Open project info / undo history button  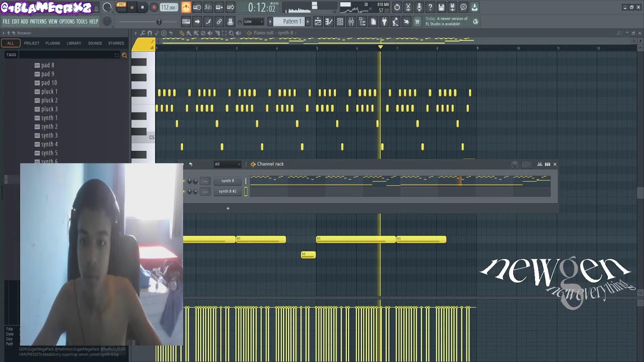coord(397,8)
